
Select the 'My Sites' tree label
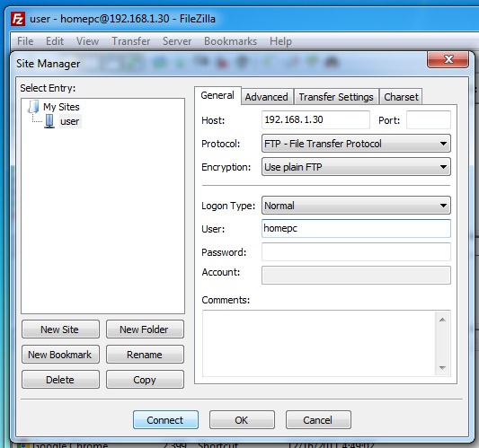pos(61,107)
